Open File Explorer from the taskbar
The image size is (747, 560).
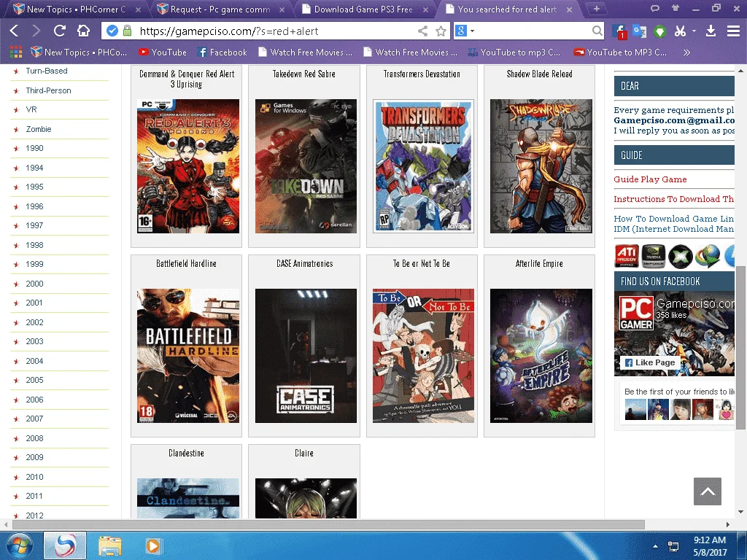tap(110, 545)
